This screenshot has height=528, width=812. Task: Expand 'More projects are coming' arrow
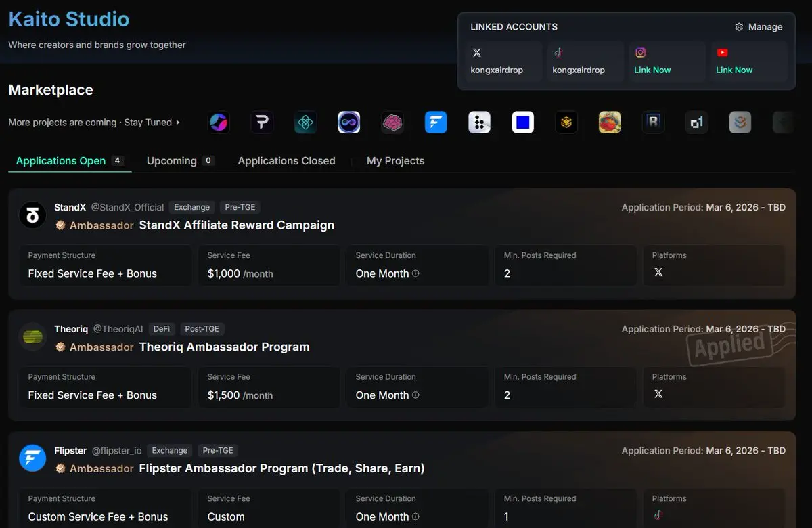(178, 123)
